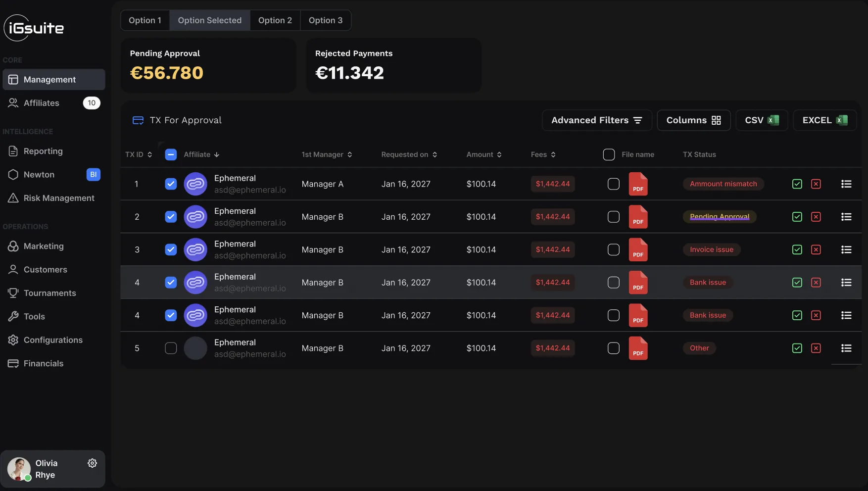Open PDF file in Other status row
The width and height of the screenshot is (868, 491).
[x=638, y=348]
